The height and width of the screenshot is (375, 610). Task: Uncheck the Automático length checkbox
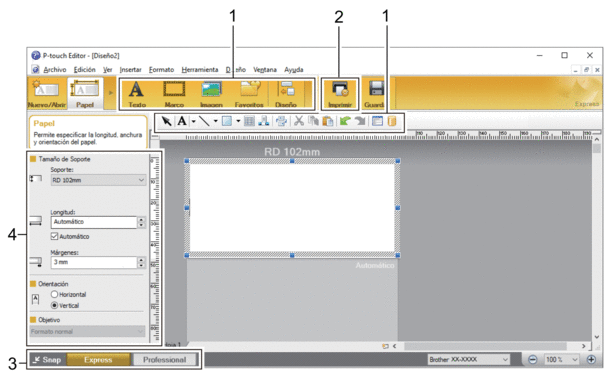pyautogui.click(x=54, y=236)
